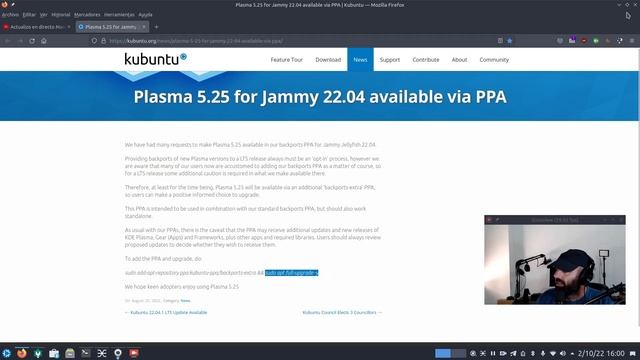Click the pause tray icon
The height and width of the screenshot is (360, 640).
click(493, 353)
